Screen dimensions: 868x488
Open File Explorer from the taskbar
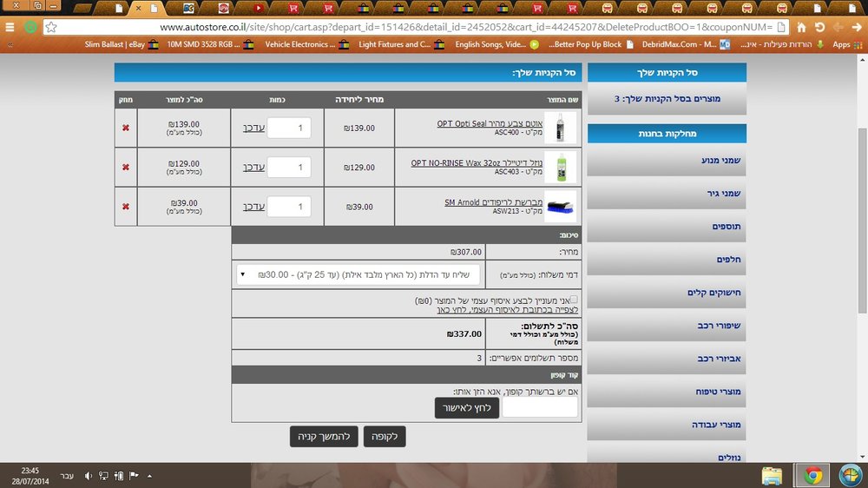772,475
